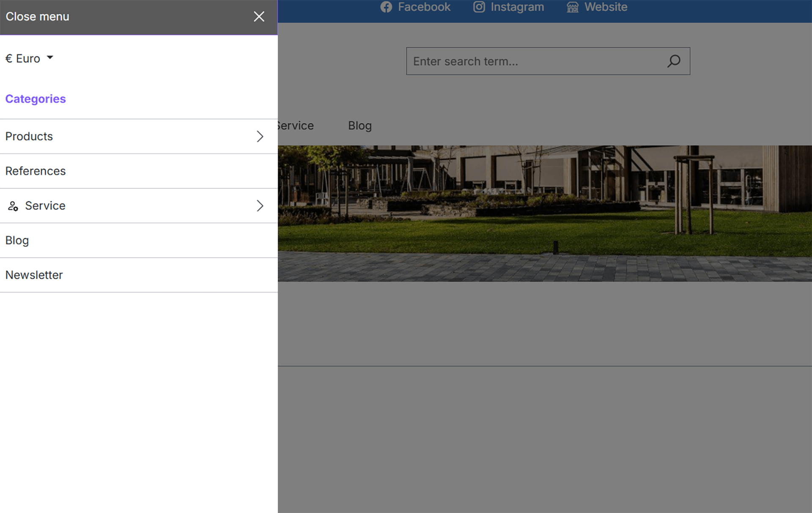Click the search magnifier icon

click(x=674, y=61)
